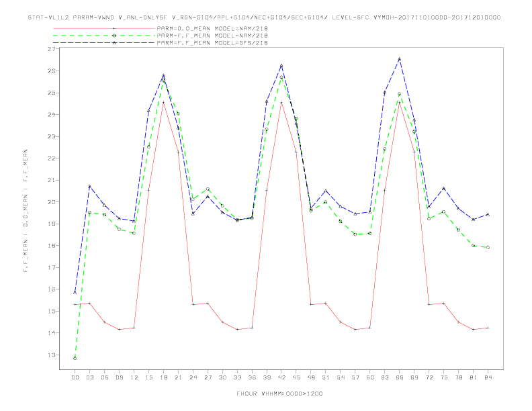Click x-axis tick label 00
The height and width of the screenshot is (411, 532).
coord(75,377)
